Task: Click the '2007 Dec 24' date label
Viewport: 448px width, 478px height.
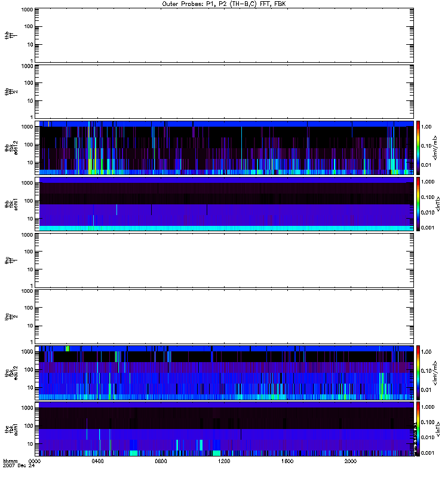Action: pos(19,466)
